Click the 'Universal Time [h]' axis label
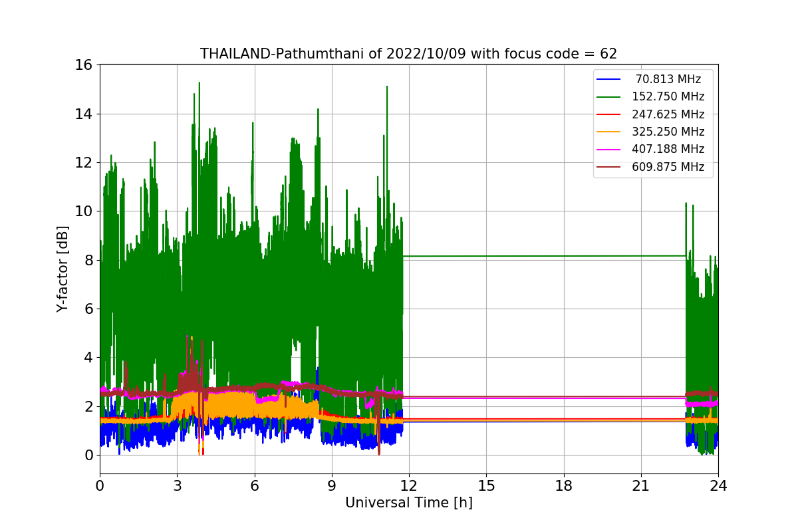Viewport: 798px width, 532px height. (x=408, y=503)
